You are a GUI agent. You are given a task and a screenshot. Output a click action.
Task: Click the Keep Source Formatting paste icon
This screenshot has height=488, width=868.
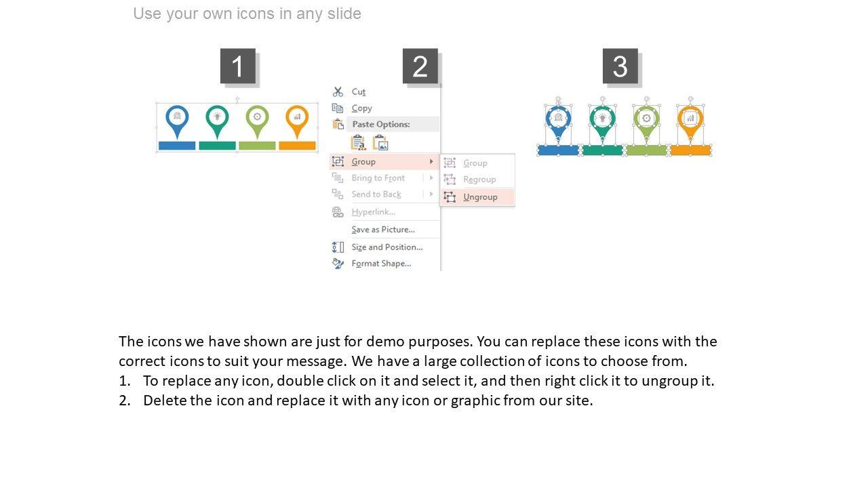[x=358, y=142]
